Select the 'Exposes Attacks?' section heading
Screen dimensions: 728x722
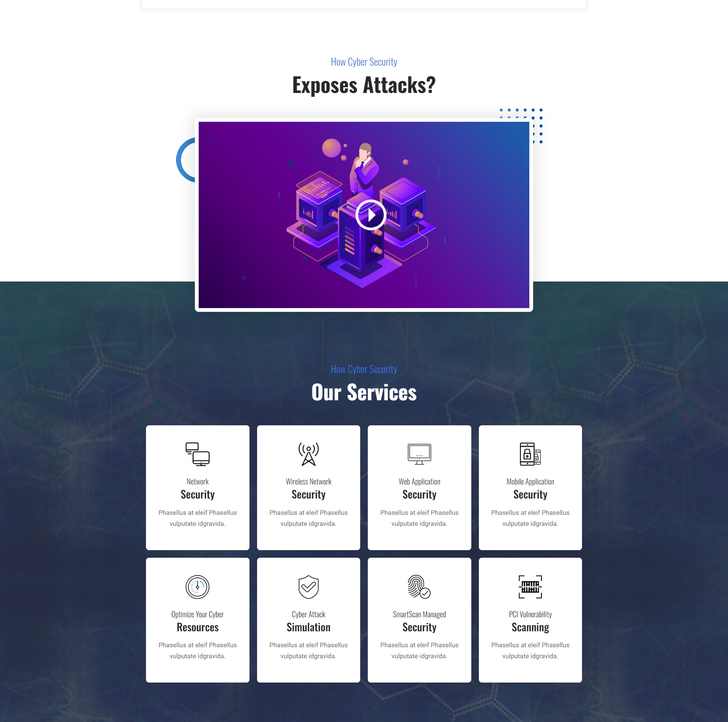coord(363,83)
